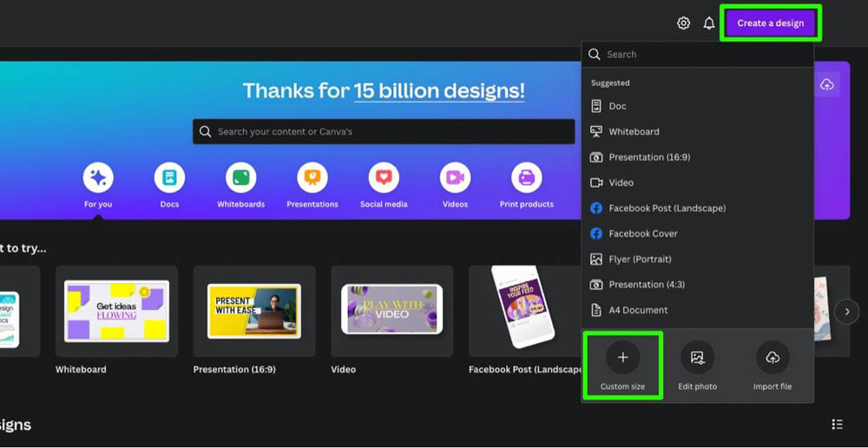Click the camera icon beside Video option

tap(596, 182)
